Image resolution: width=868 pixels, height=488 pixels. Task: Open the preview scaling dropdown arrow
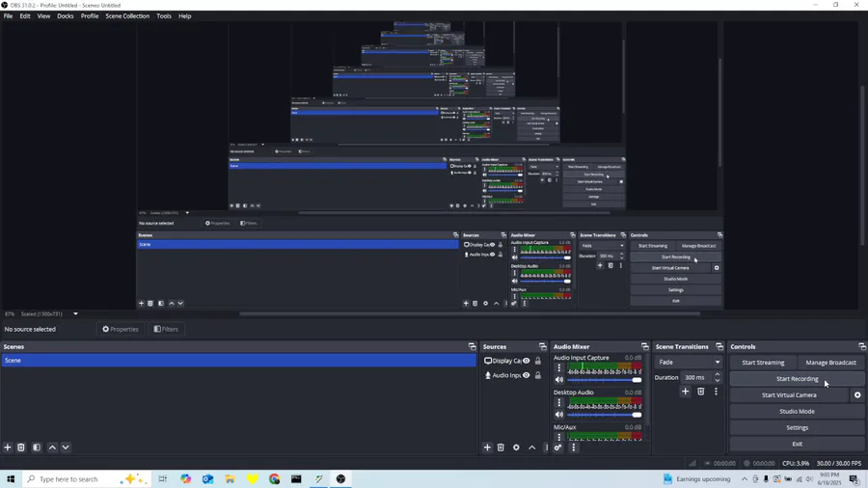click(76, 313)
